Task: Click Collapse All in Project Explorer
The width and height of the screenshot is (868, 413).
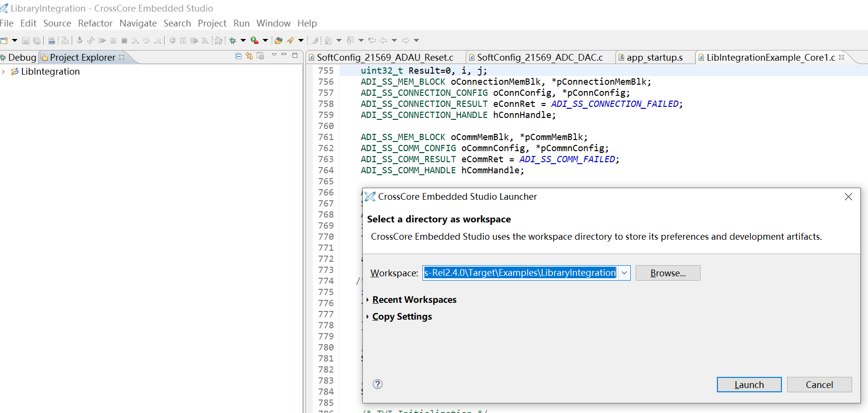Action: coord(238,56)
